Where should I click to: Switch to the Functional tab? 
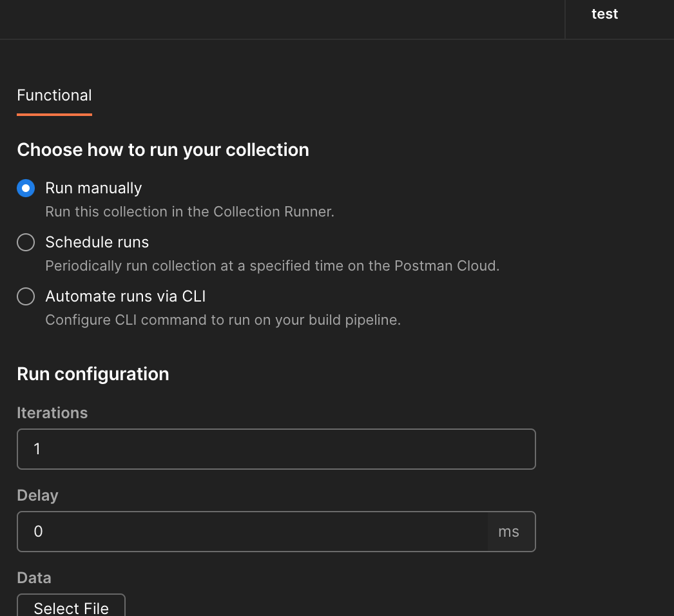[54, 95]
